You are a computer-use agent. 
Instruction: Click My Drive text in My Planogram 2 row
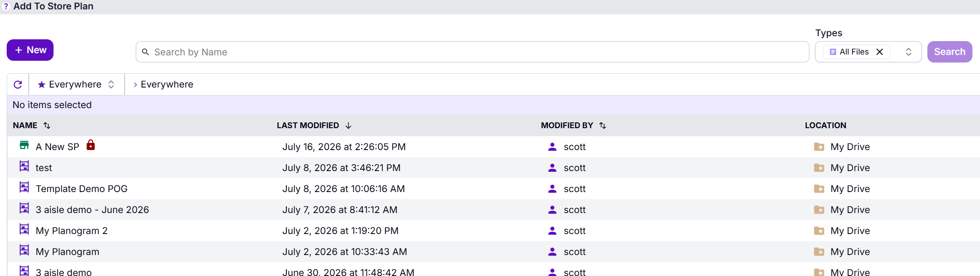click(850, 231)
